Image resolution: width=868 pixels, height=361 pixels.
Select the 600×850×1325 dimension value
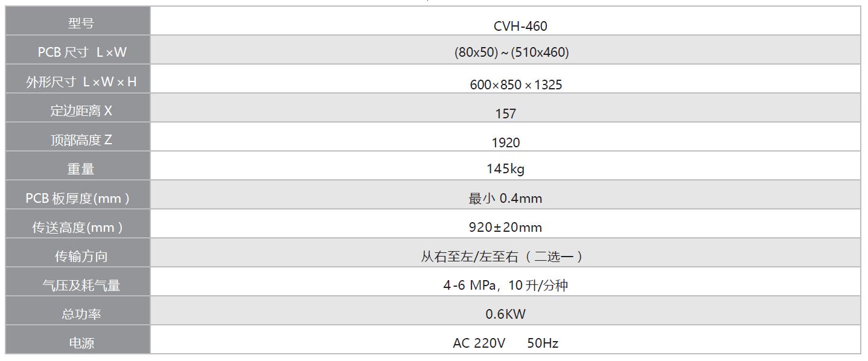[x=515, y=85]
